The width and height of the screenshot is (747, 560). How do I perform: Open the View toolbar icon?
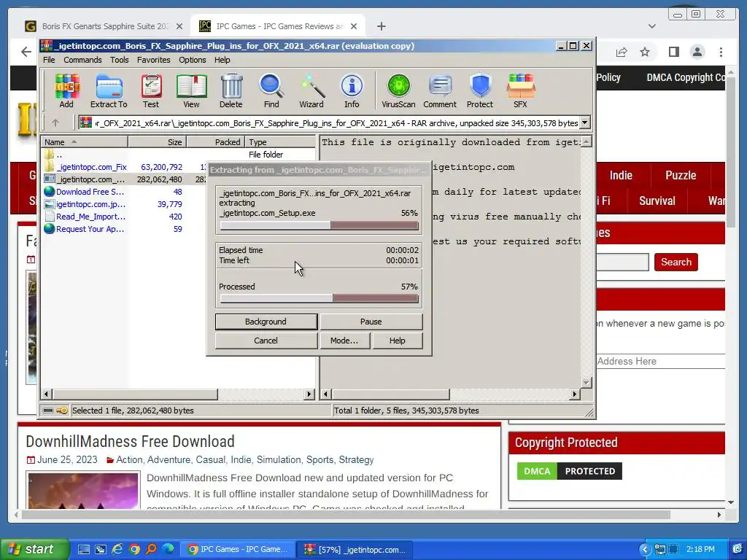pos(191,91)
